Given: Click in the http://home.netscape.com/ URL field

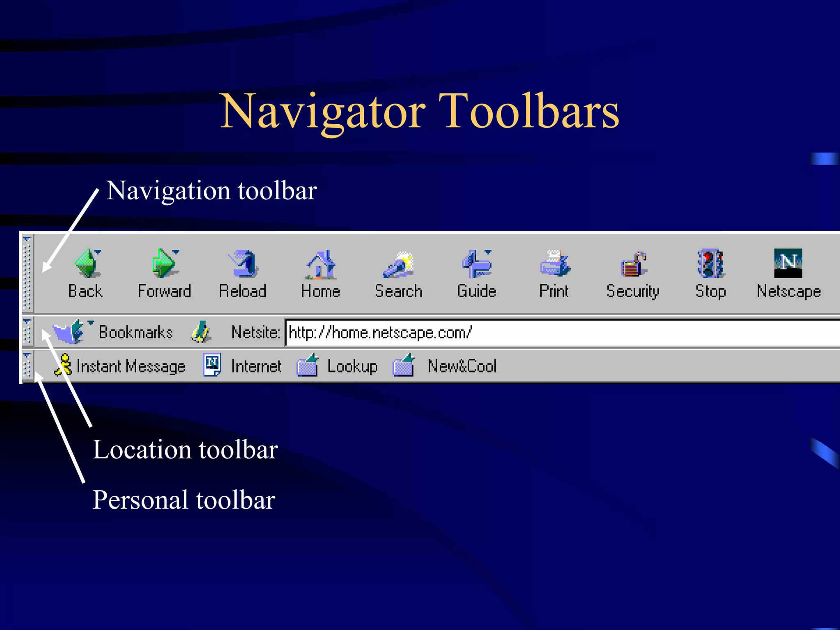Looking at the screenshot, I should [563, 333].
